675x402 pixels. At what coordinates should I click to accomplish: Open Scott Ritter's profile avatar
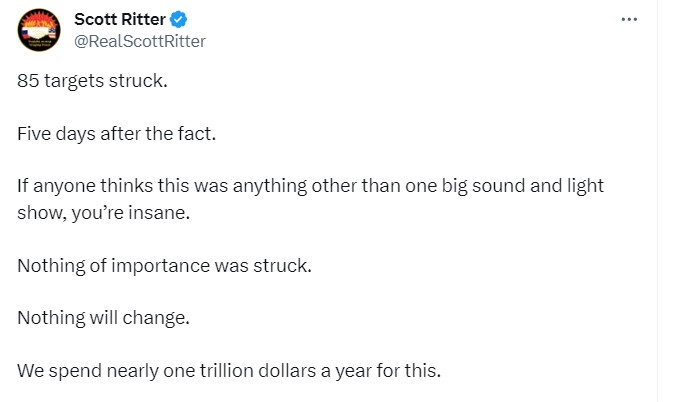pyautogui.click(x=40, y=30)
